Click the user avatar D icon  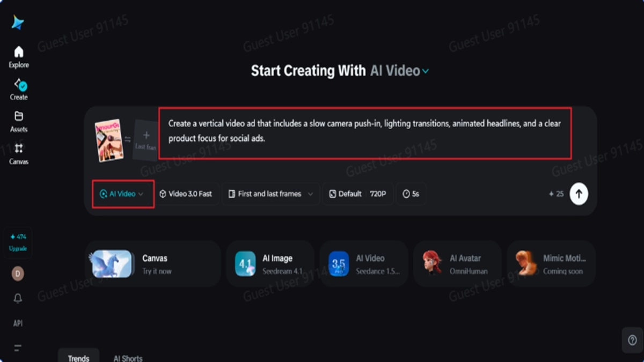pos(18,274)
